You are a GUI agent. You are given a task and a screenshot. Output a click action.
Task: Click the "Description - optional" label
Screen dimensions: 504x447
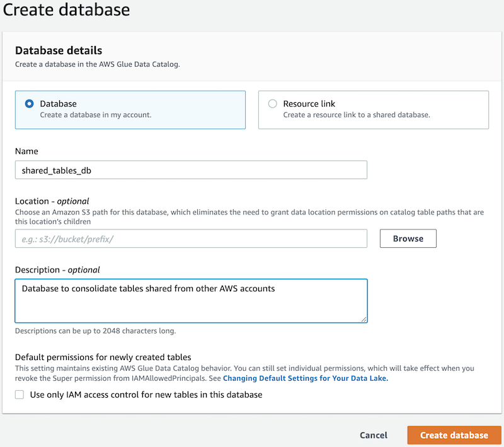pyautogui.click(x=57, y=270)
